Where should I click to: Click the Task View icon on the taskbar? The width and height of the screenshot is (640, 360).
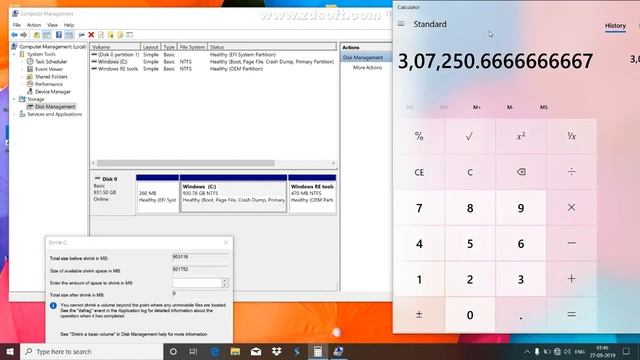pyautogui.click(x=193, y=351)
